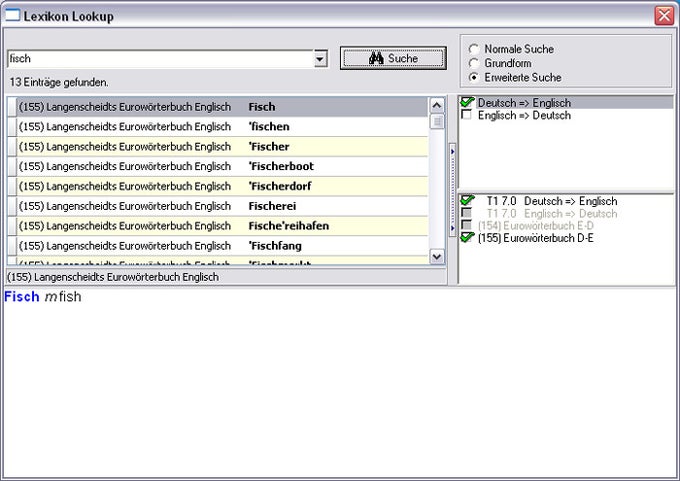Click the results list scroll up arrow
The width and height of the screenshot is (680, 481).
pyautogui.click(x=437, y=105)
